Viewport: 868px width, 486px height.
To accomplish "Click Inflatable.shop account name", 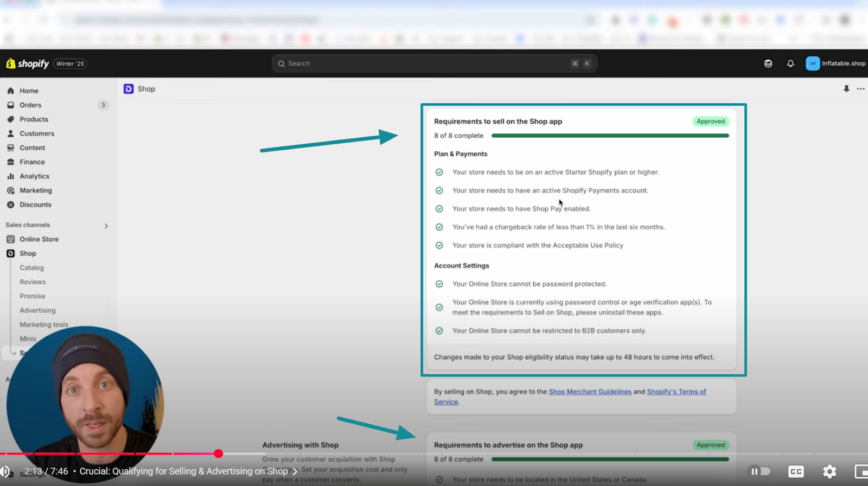I will point(844,63).
